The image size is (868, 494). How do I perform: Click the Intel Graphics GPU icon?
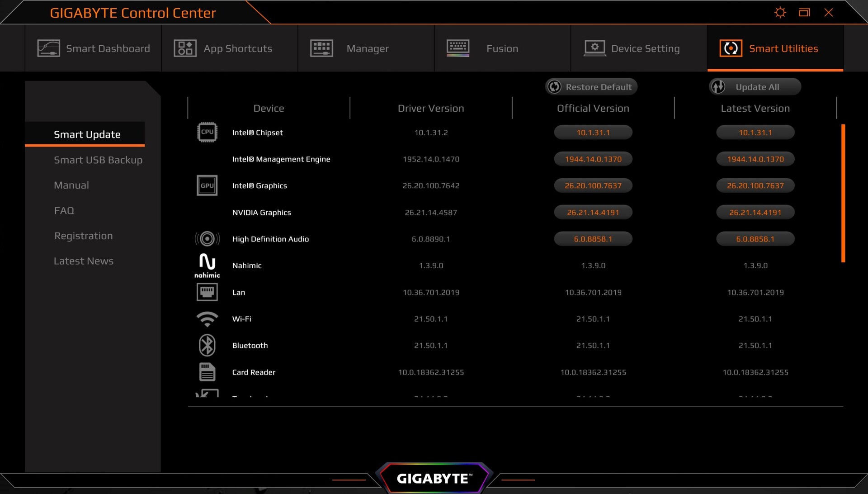(x=207, y=185)
